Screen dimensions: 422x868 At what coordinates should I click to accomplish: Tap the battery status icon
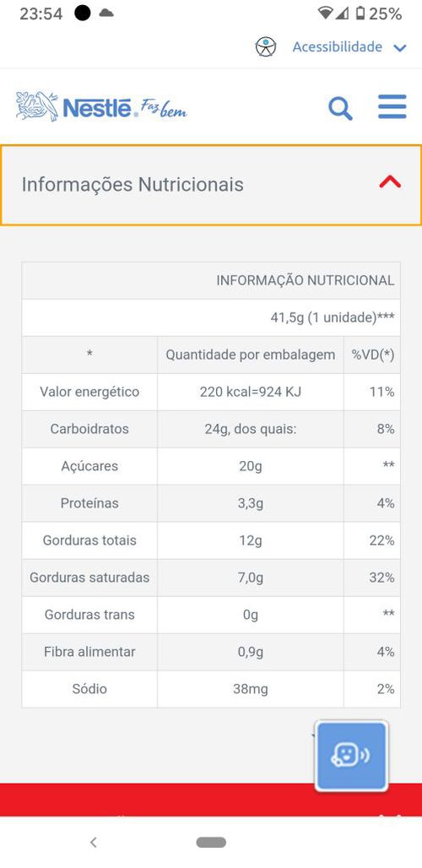pos(360,14)
